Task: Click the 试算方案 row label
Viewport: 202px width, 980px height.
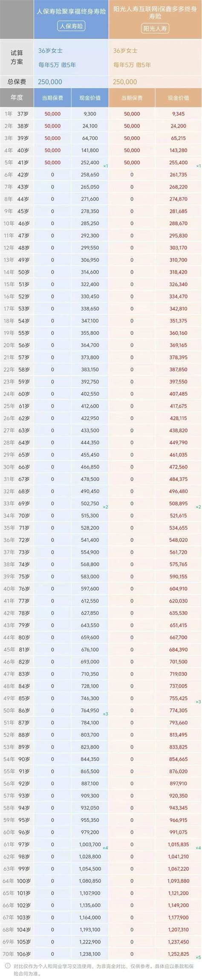Action: tap(17, 58)
